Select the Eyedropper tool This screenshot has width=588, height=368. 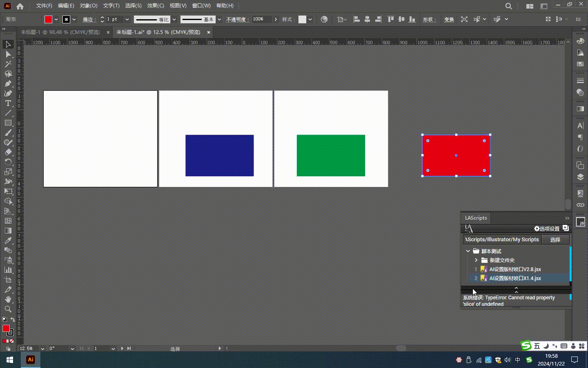pos(8,240)
